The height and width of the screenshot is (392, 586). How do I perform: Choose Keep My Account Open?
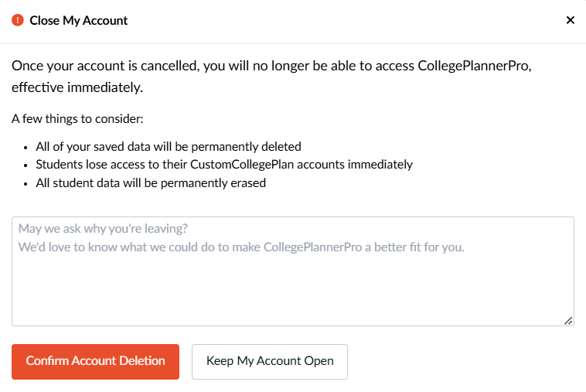click(270, 361)
